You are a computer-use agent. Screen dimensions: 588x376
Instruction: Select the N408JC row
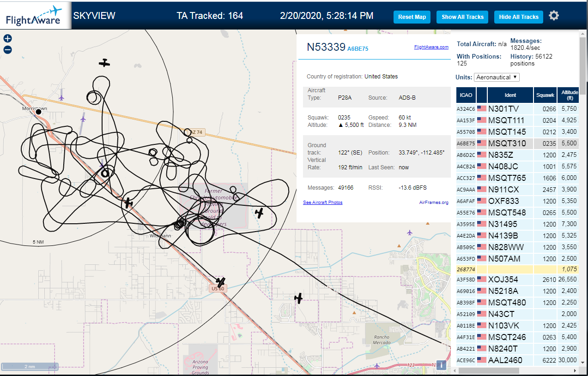coord(517,167)
